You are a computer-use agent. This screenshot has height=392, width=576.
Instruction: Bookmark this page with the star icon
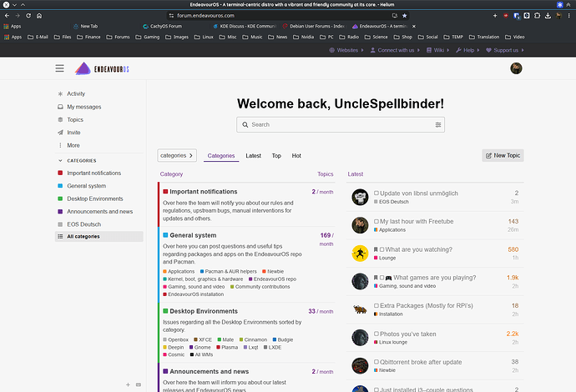click(404, 15)
